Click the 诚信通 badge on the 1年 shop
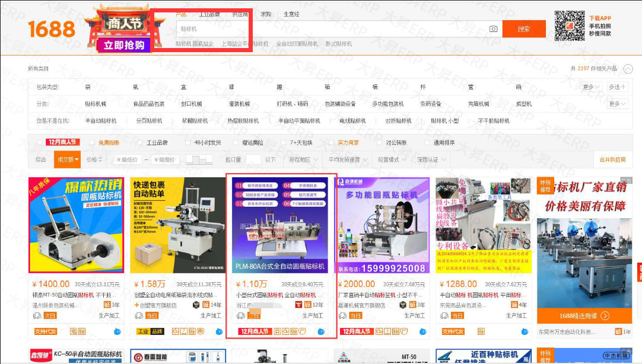This screenshot has height=364, width=642. click(618, 331)
